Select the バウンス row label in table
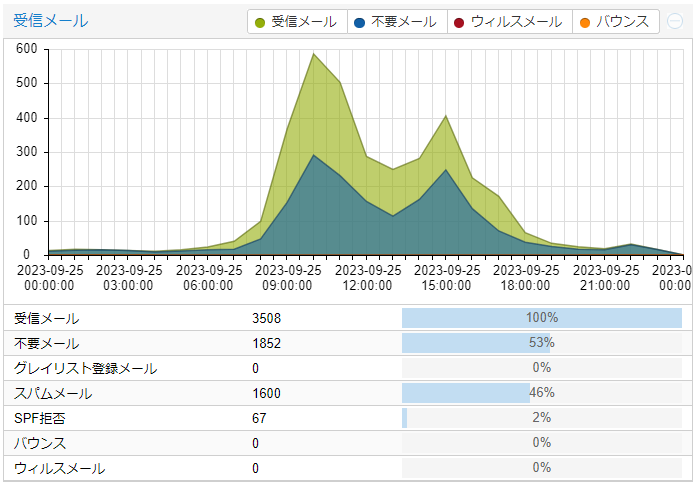Viewport: 696px width, 486px height. [40, 443]
